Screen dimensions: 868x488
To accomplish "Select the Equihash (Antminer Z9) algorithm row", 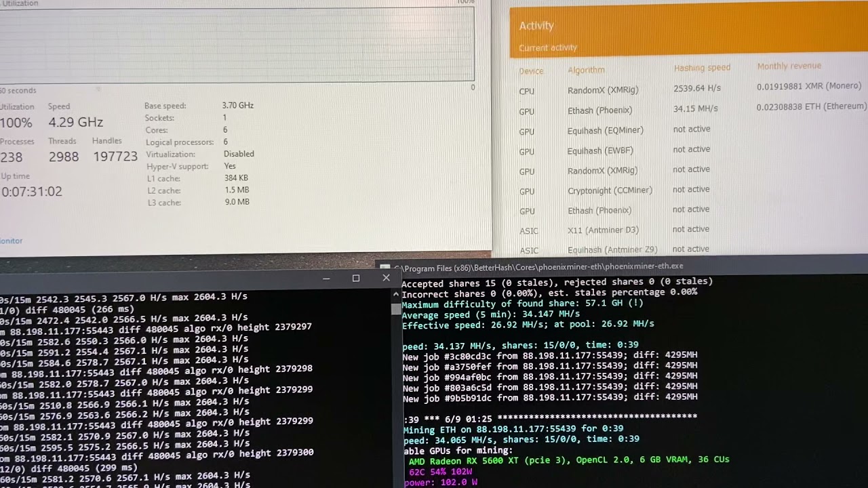I will [613, 249].
